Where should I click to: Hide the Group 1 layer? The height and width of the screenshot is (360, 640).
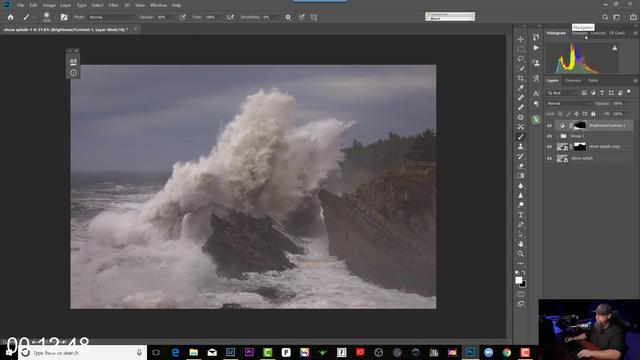(549, 136)
